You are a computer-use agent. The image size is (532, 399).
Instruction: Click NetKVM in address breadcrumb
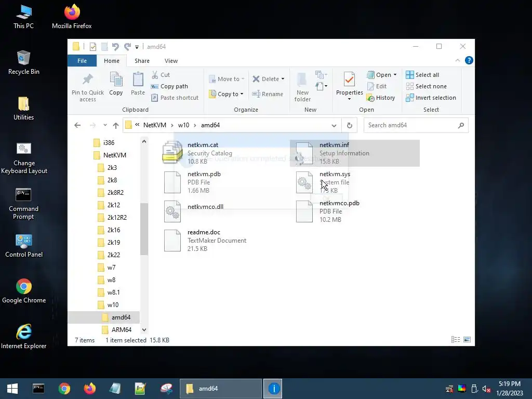pos(155,125)
